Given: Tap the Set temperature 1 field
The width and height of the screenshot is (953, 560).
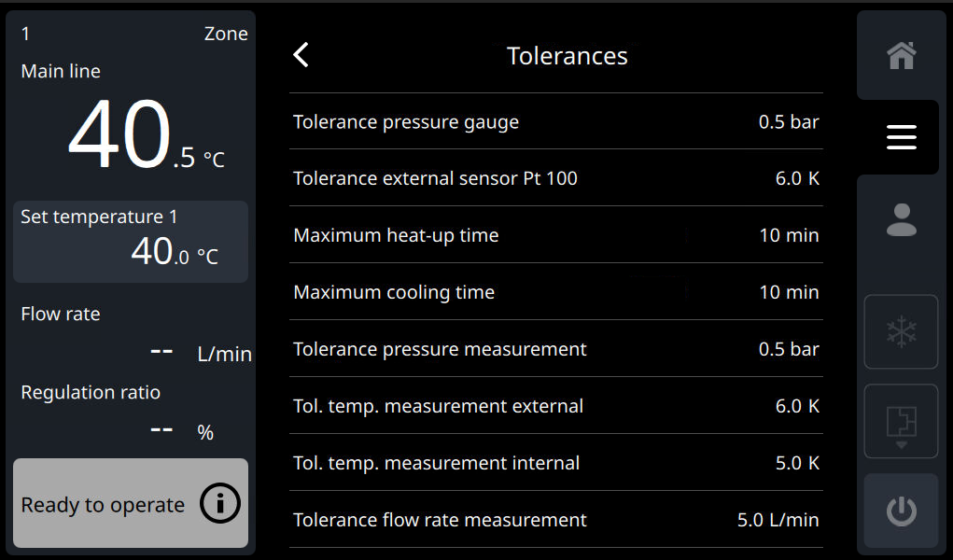Looking at the screenshot, I should pyautogui.click(x=131, y=241).
